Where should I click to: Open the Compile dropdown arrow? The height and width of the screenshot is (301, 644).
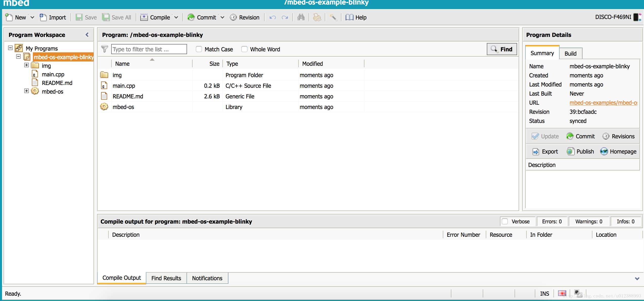tap(176, 17)
